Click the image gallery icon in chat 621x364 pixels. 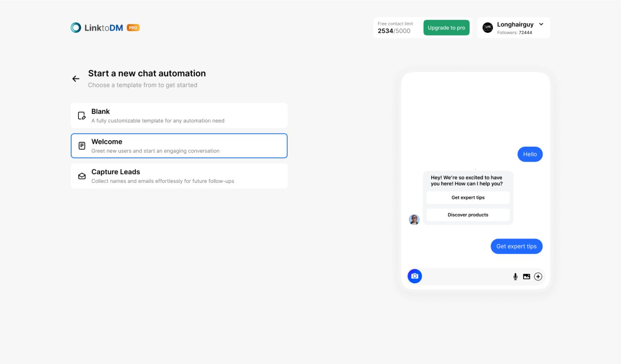point(526,277)
